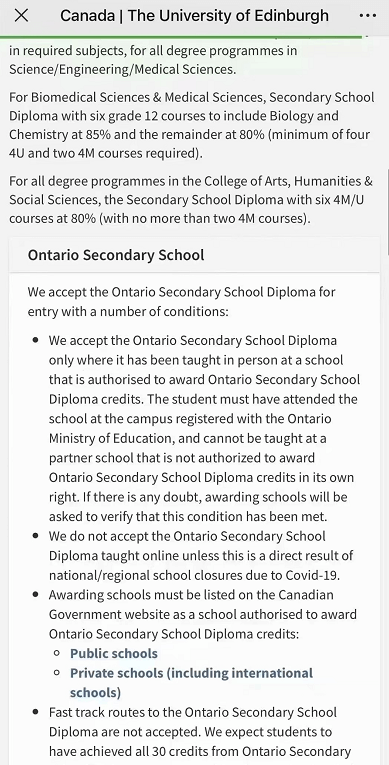Select the bullet about diplomas taught online during Covid-19
The width and height of the screenshot is (389, 765).
click(x=201, y=556)
